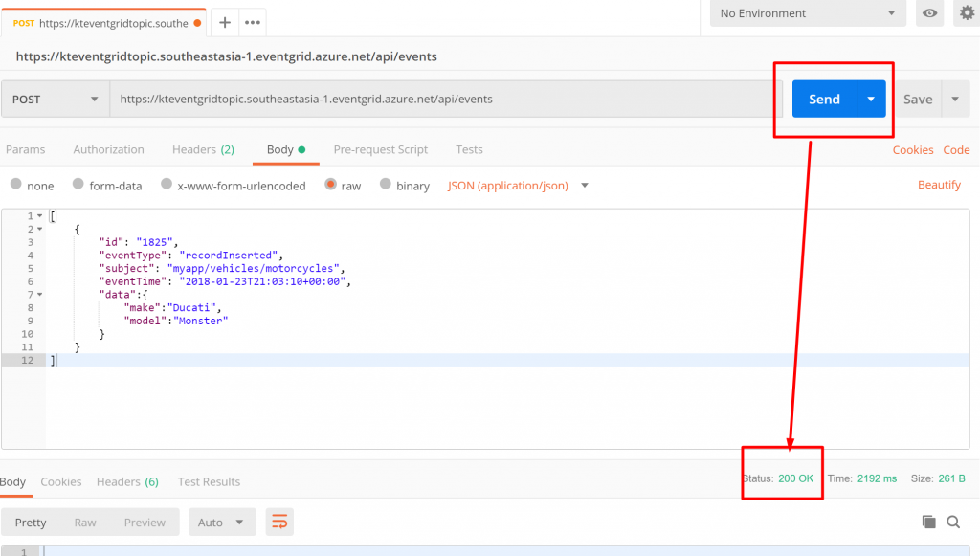Open the Cookies link
The width and height of the screenshot is (980, 556).
tap(913, 150)
